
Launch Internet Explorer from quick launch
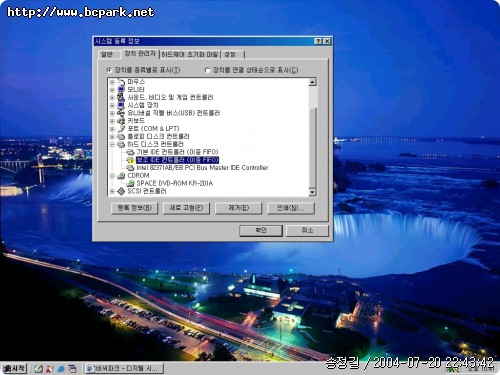(61, 368)
